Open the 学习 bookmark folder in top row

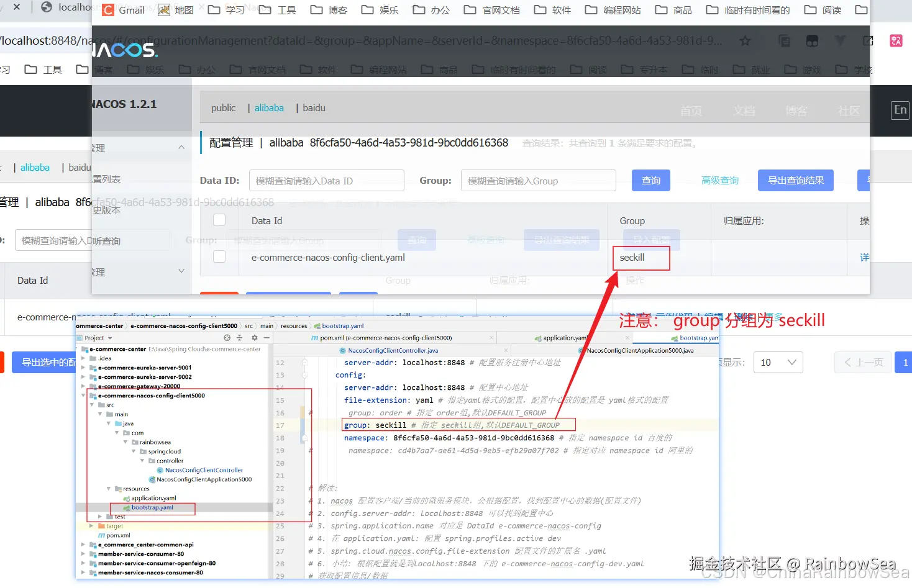tap(226, 10)
